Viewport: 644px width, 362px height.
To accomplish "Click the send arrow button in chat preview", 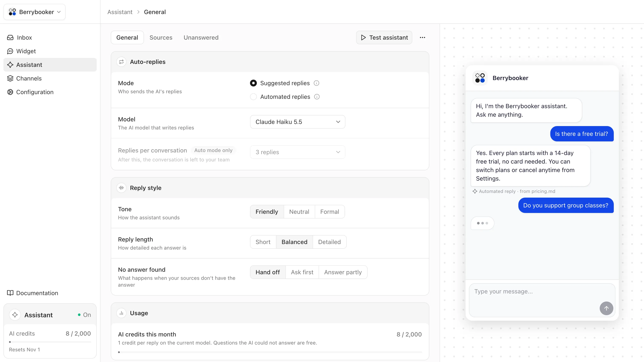I will pos(606,308).
